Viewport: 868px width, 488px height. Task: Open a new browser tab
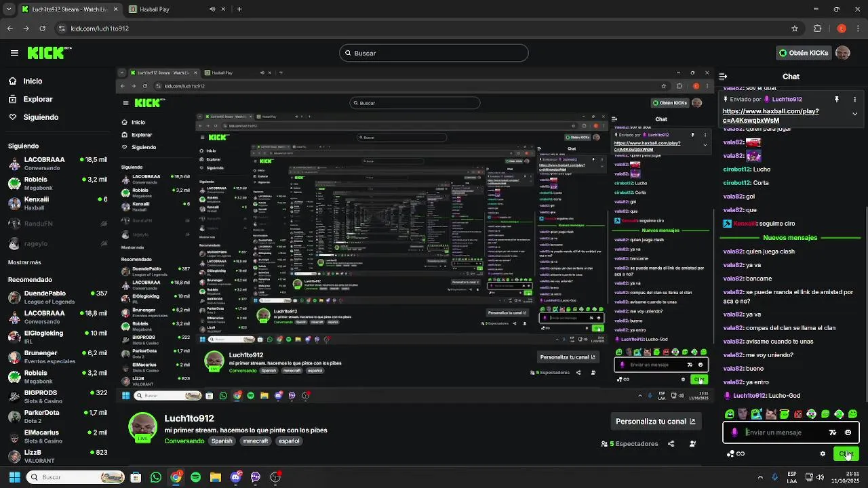tap(239, 9)
